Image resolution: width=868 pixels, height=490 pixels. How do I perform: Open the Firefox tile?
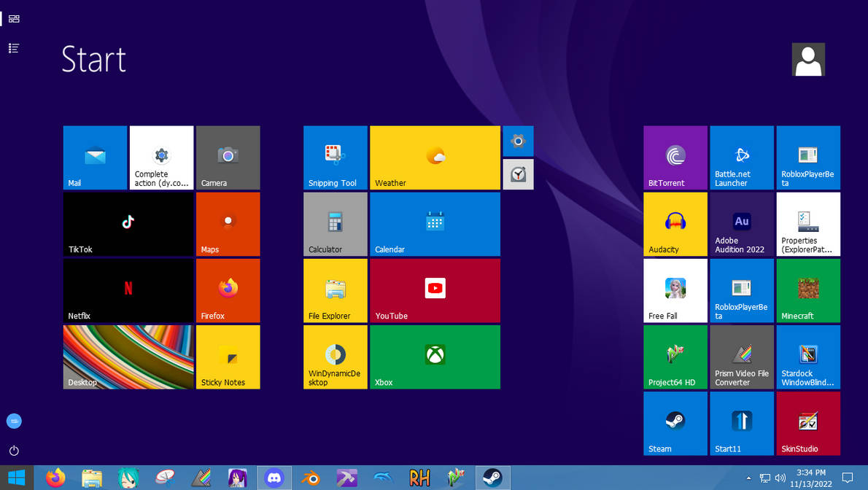[x=228, y=291]
